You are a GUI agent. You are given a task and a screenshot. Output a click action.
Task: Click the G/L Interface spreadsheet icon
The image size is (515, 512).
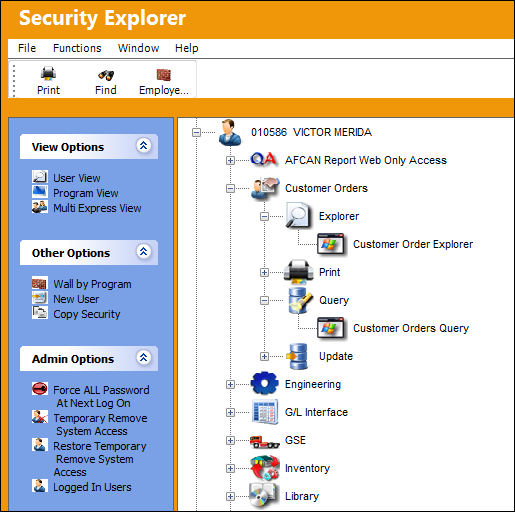[x=265, y=412]
